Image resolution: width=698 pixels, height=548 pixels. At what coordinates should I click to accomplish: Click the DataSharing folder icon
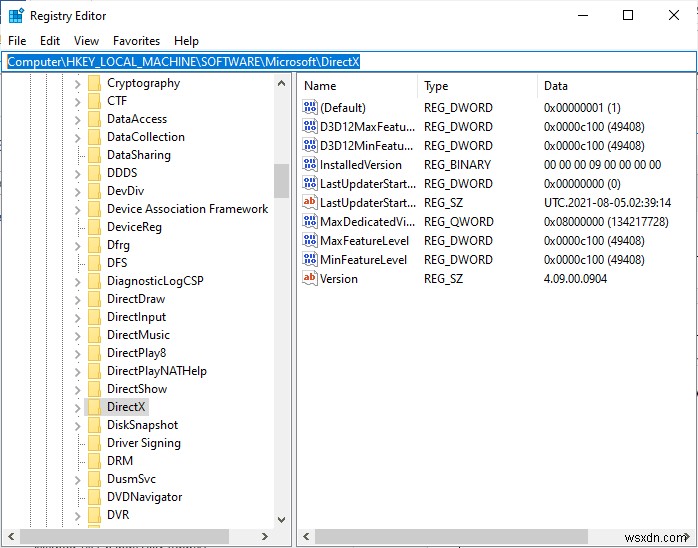coord(94,155)
